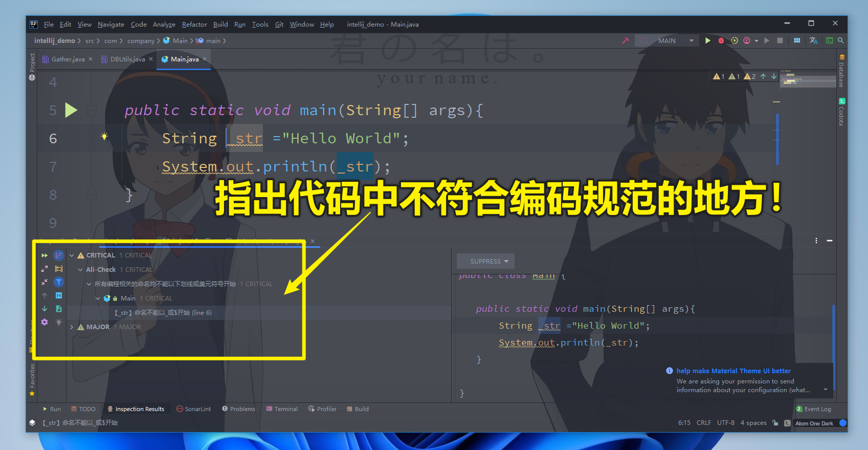Go to next problem down arrow
Screen dimensions: 868x450
point(44,309)
